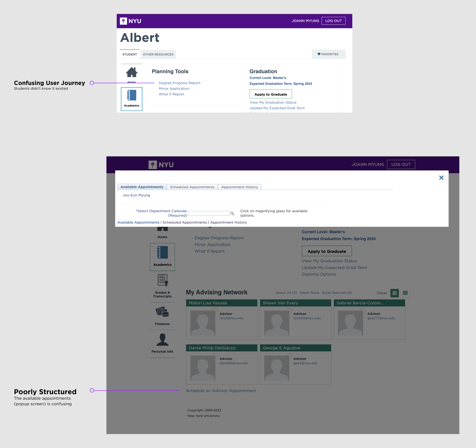Click LOG OUT in the bottom dimmed header
The height and width of the screenshot is (448, 476).
pyautogui.click(x=401, y=165)
